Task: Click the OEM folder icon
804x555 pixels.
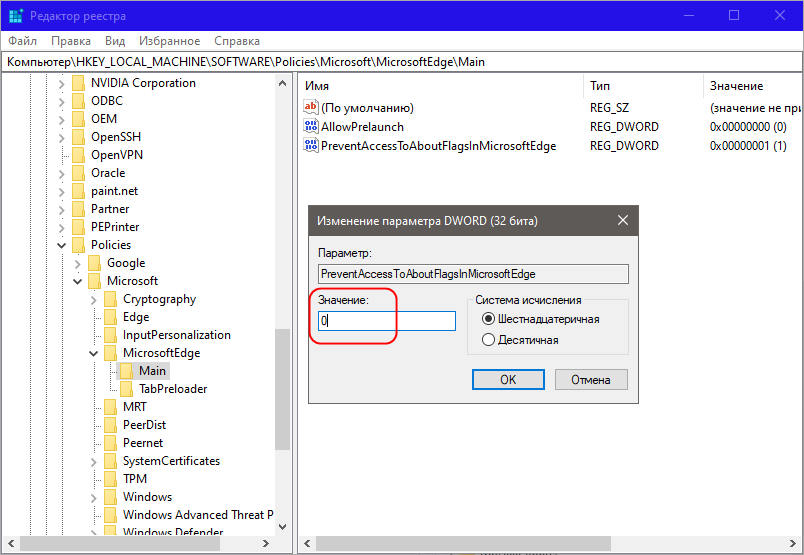Action: 78,119
